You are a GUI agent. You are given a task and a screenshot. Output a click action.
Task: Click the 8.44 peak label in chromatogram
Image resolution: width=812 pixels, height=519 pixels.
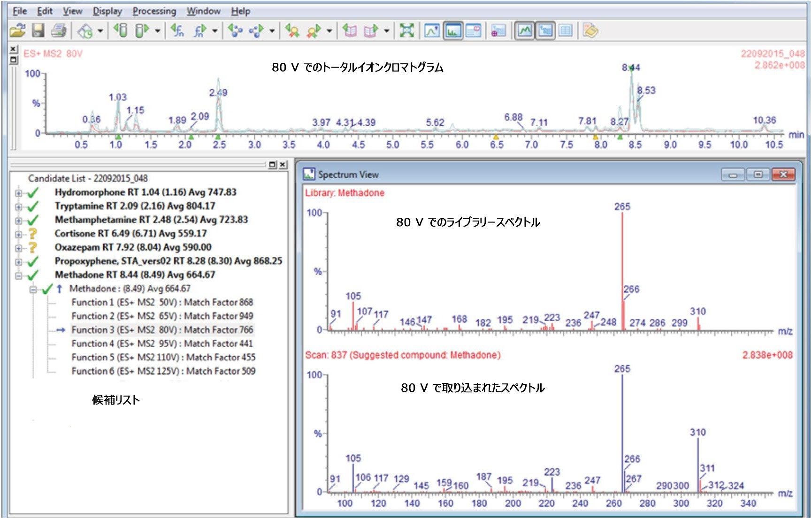coord(631,68)
